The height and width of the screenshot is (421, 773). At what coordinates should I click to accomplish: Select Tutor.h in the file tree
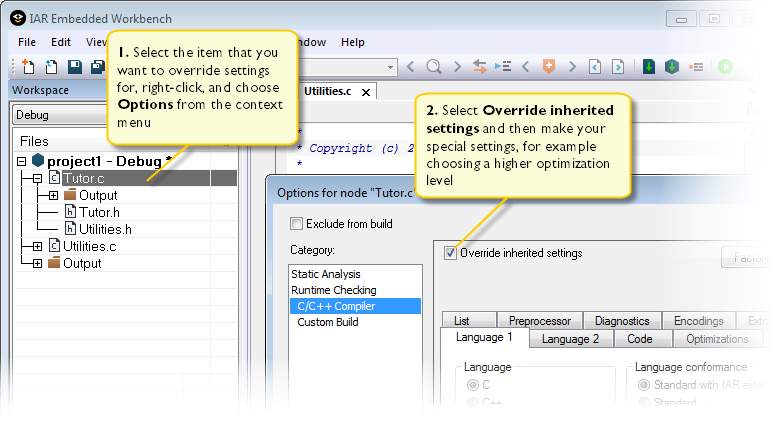pos(99,212)
